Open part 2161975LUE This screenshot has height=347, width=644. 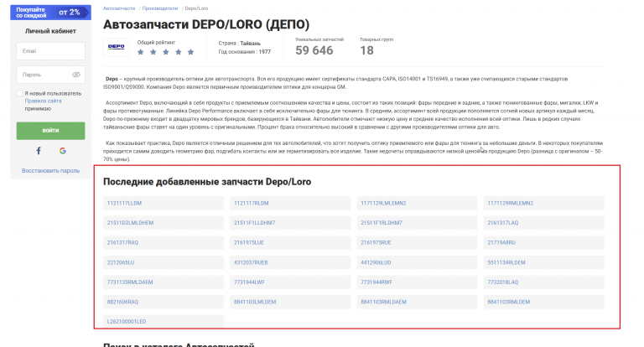290,243
